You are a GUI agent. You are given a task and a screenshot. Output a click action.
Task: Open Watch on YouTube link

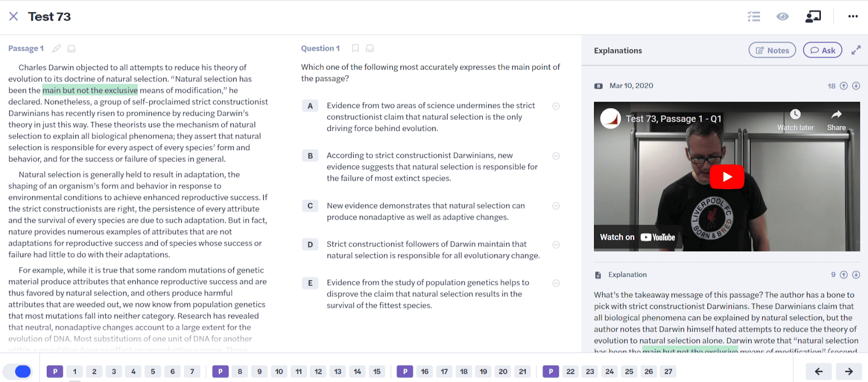[x=637, y=237]
